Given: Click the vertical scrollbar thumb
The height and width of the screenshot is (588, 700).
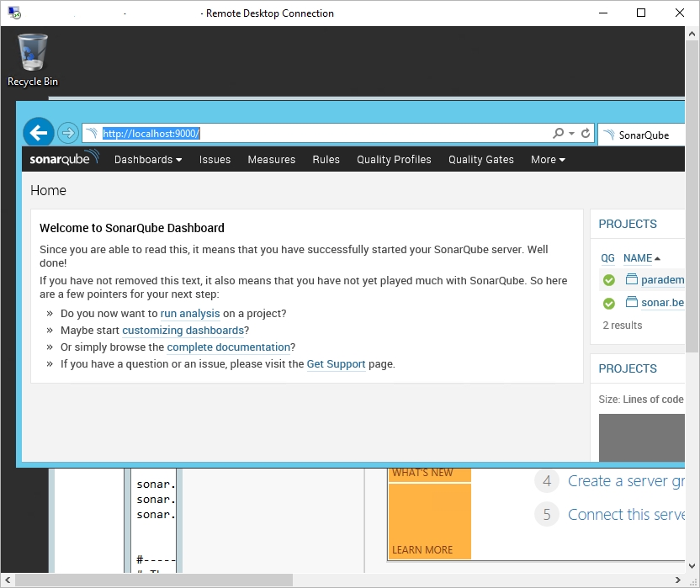Looking at the screenshot, I should 692,197.
